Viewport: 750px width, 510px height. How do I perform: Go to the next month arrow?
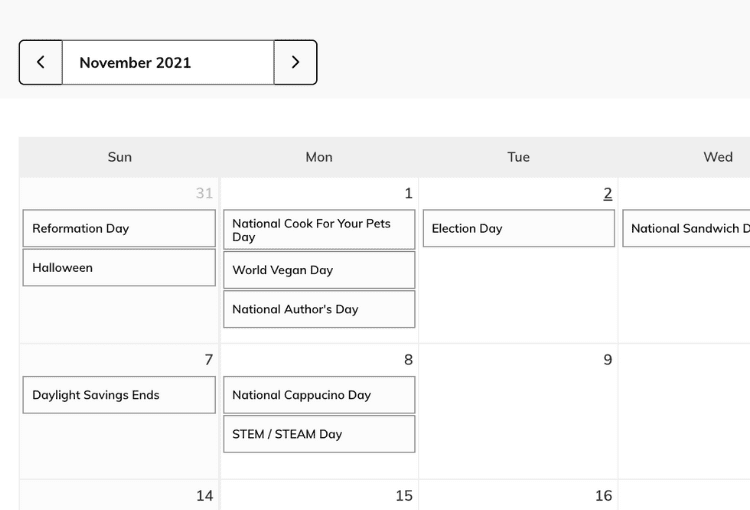coord(295,62)
